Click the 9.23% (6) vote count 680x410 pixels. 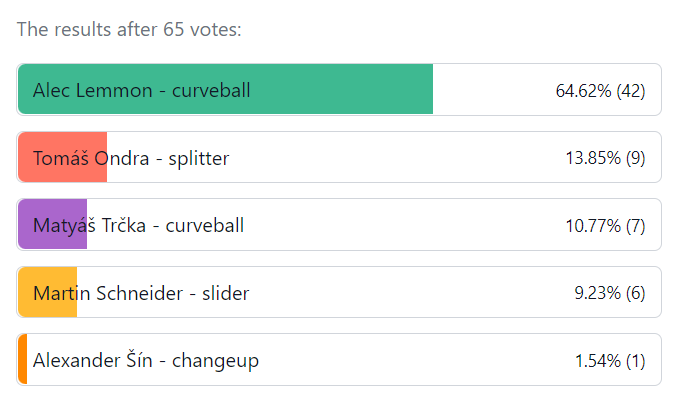[x=609, y=293]
